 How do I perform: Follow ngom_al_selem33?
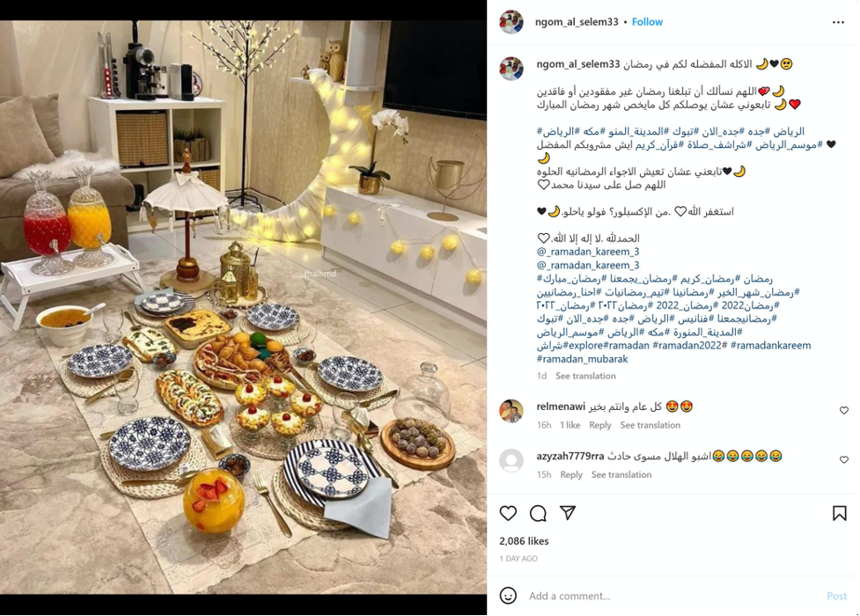(647, 22)
